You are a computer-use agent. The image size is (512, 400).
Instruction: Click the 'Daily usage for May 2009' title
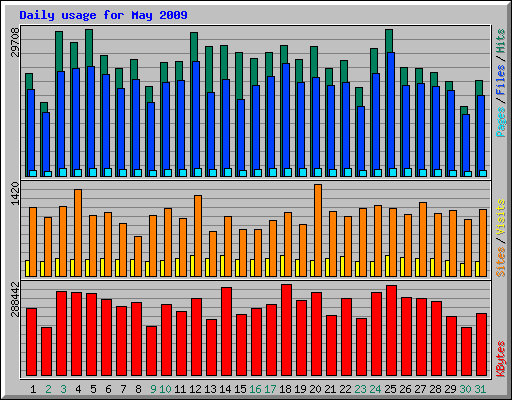[103, 15]
